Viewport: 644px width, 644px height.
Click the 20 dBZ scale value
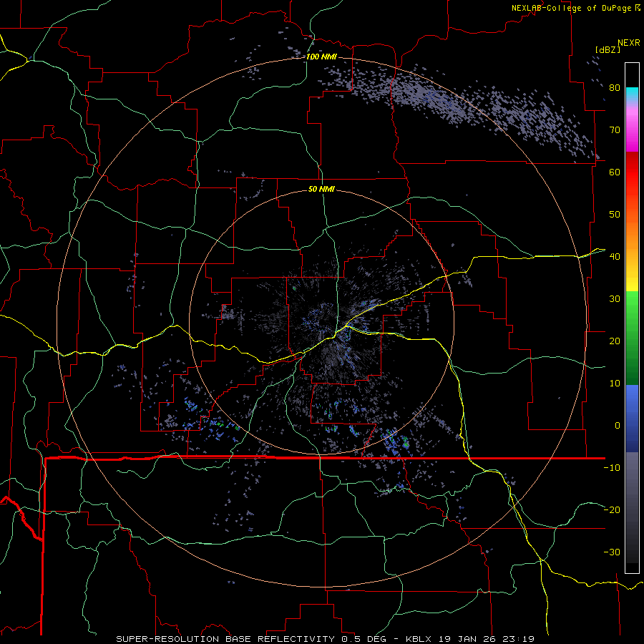(615, 341)
